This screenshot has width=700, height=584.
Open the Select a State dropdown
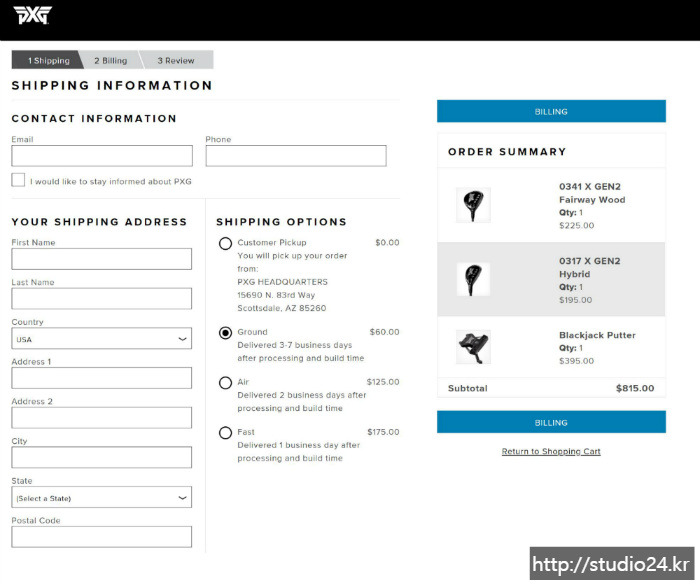click(x=102, y=497)
